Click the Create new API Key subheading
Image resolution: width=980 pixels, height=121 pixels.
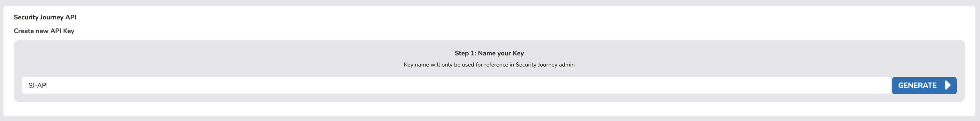click(x=44, y=31)
